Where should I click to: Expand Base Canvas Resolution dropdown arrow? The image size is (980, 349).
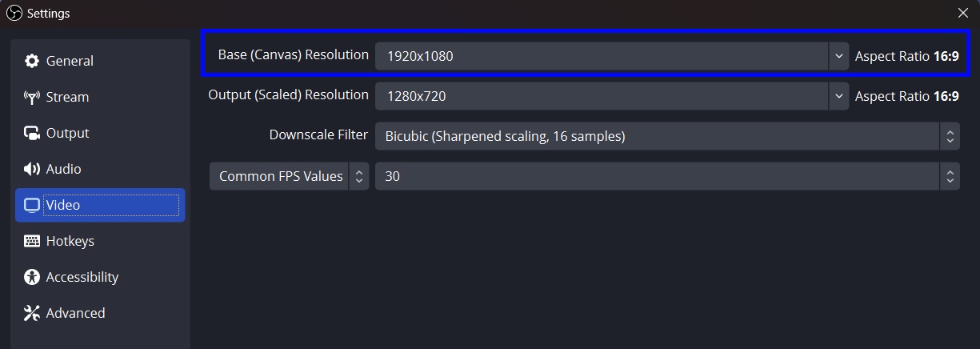838,56
